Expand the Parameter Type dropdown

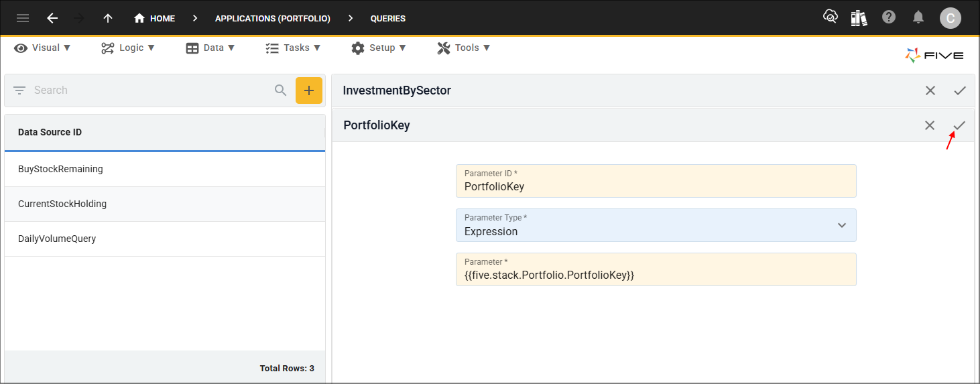(842, 225)
